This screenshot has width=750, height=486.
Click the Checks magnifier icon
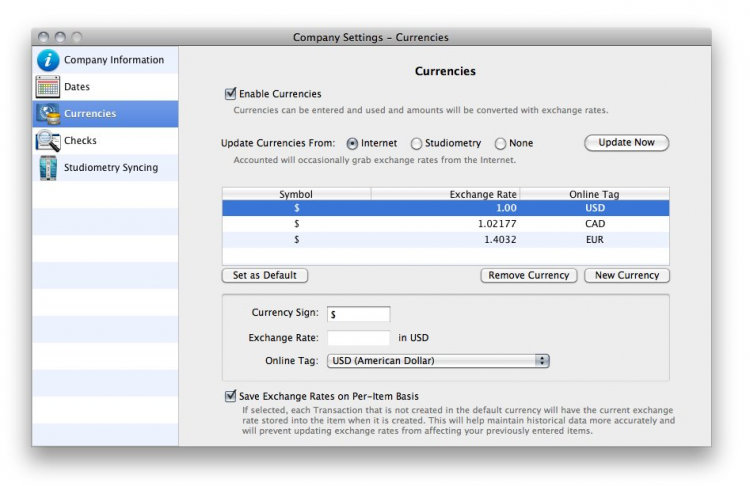(48, 141)
